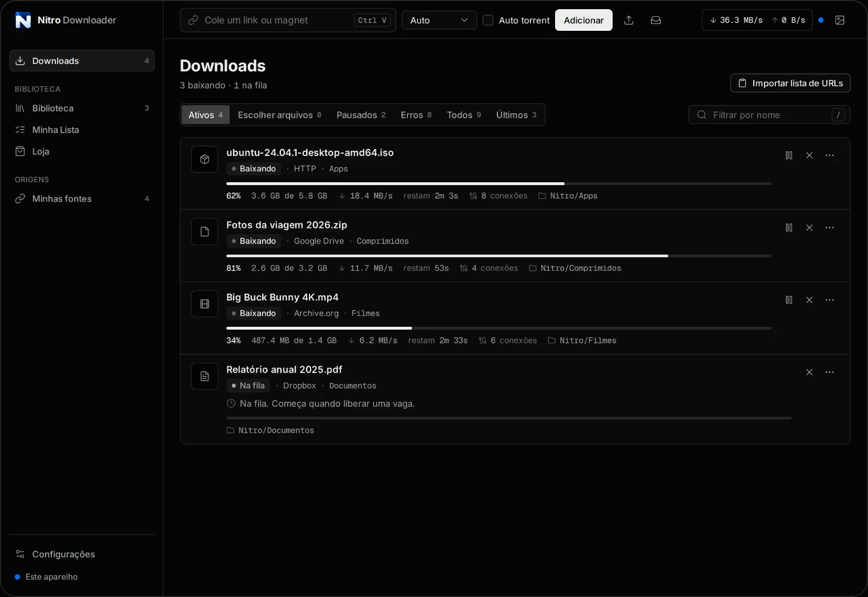Pause Fotos da viagem 2026.zip download
The height and width of the screenshot is (597, 868).
(789, 227)
